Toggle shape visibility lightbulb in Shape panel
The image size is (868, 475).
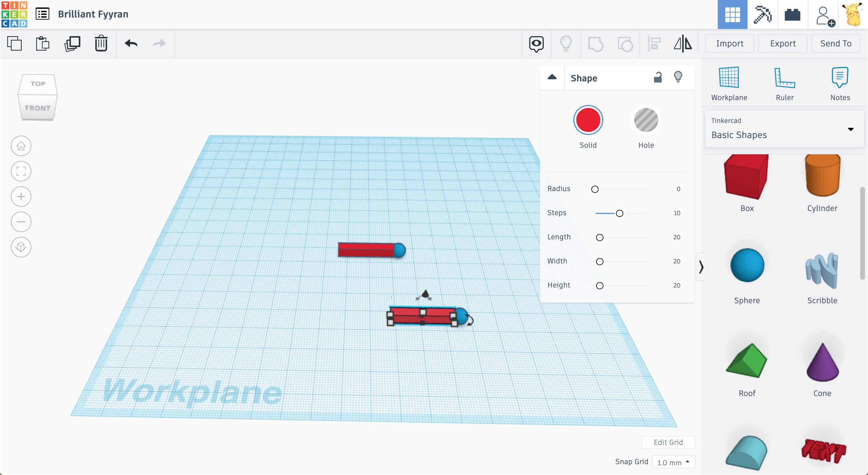tap(678, 77)
